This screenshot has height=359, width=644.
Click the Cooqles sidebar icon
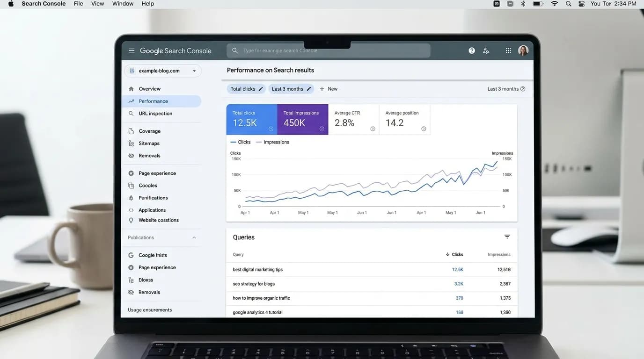click(131, 186)
